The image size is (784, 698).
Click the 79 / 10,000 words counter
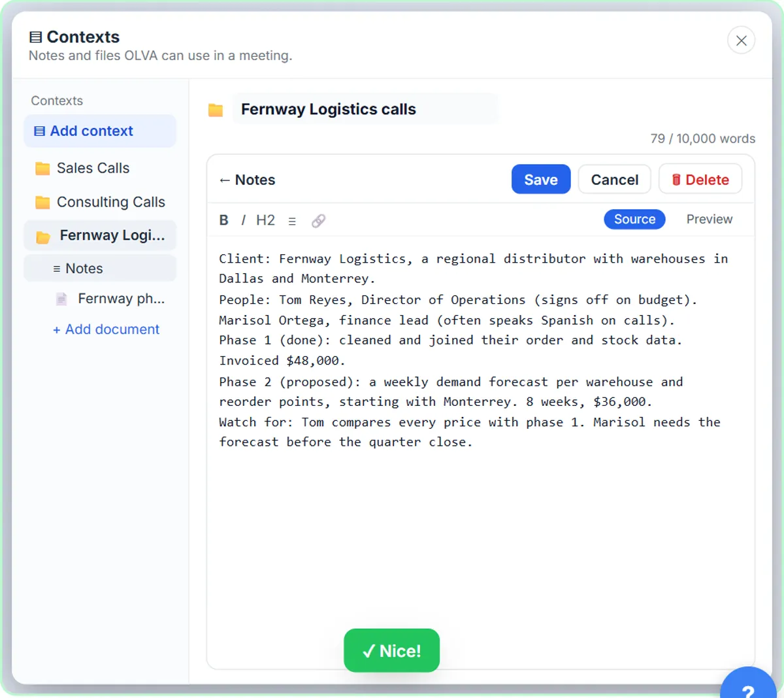point(702,139)
